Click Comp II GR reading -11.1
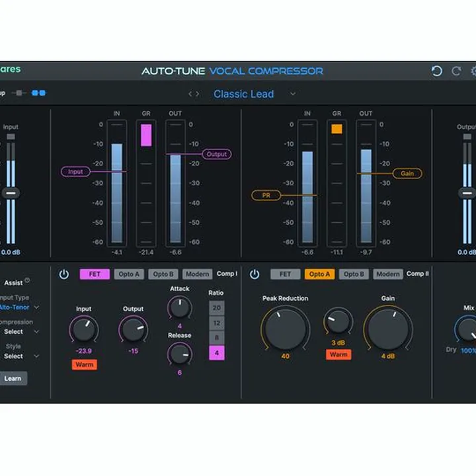 [x=337, y=253]
